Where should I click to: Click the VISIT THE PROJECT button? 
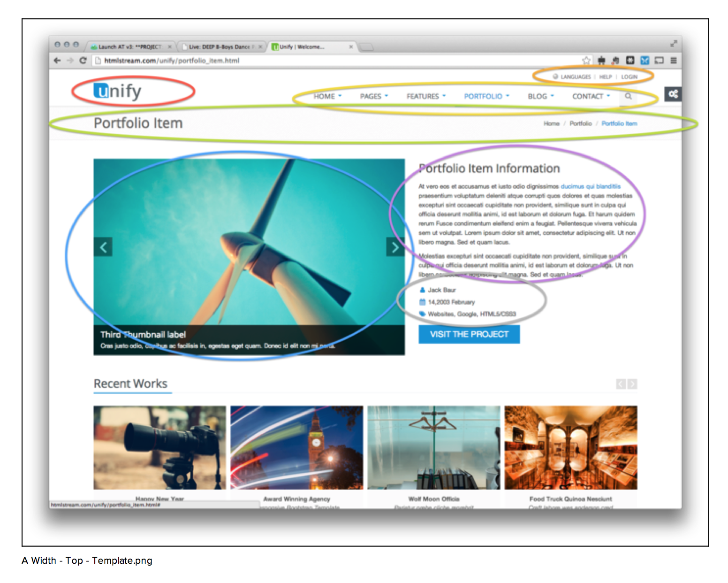pyautogui.click(x=469, y=334)
